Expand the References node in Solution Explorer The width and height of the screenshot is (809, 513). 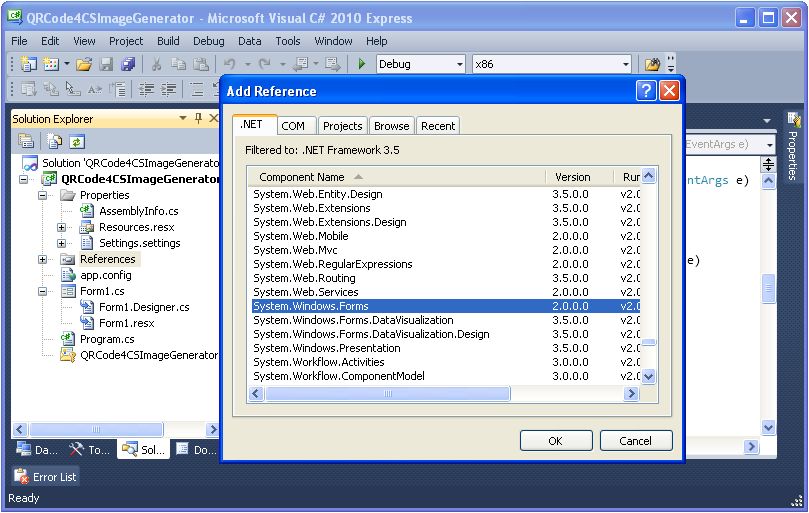43,259
